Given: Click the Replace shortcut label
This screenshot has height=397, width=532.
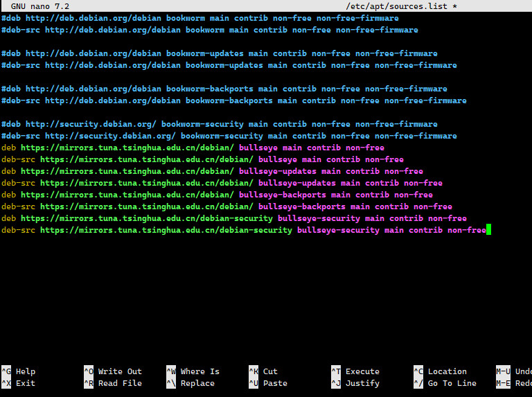Looking at the screenshot, I should pos(197,383).
